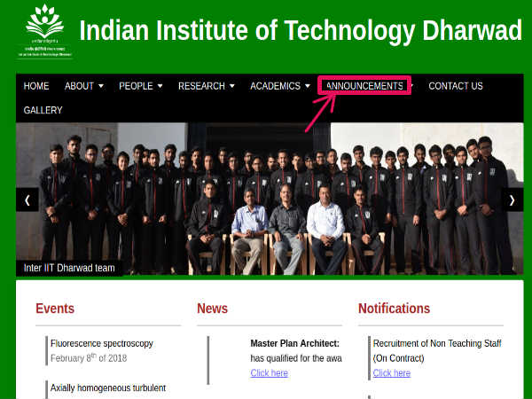The height and width of the screenshot is (399, 532).
Task: Expand the RESEARCH dropdown arrow
Action: click(232, 86)
